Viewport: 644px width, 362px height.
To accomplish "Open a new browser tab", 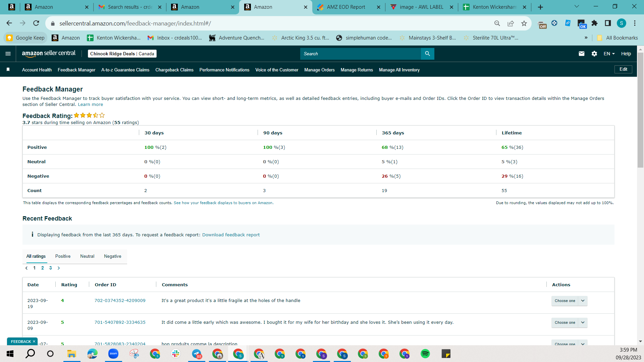I will (x=540, y=7).
